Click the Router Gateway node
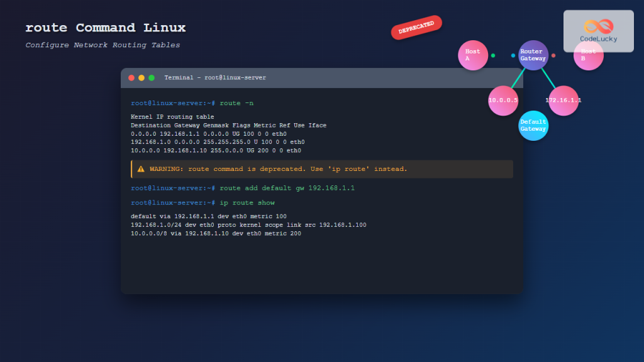The width and height of the screenshot is (644, 362). click(x=533, y=55)
